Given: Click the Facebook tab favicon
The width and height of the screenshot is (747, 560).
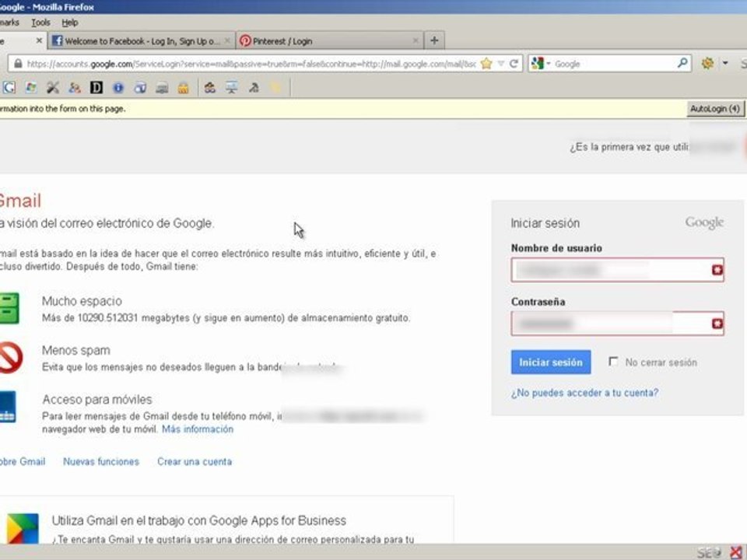Looking at the screenshot, I should [57, 41].
